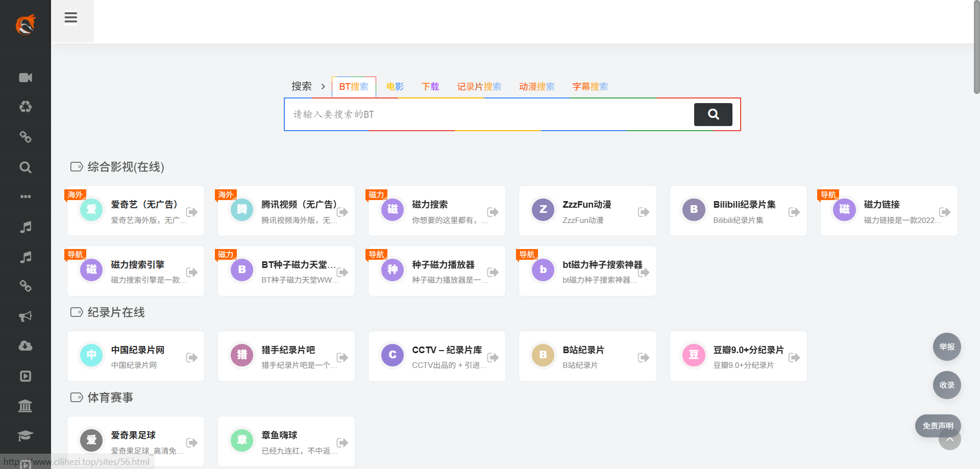Open the video camera sidebar category

pyautogui.click(x=26, y=78)
